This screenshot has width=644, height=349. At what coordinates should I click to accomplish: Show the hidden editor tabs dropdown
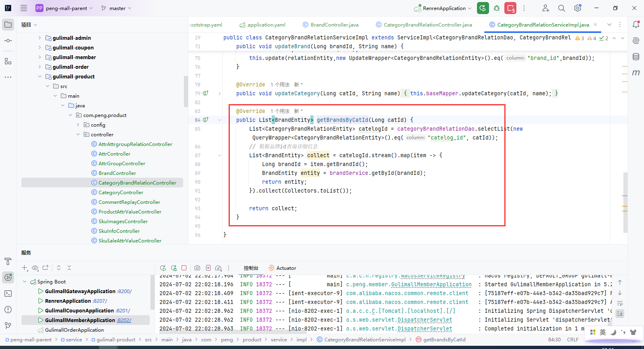[x=609, y=25]
